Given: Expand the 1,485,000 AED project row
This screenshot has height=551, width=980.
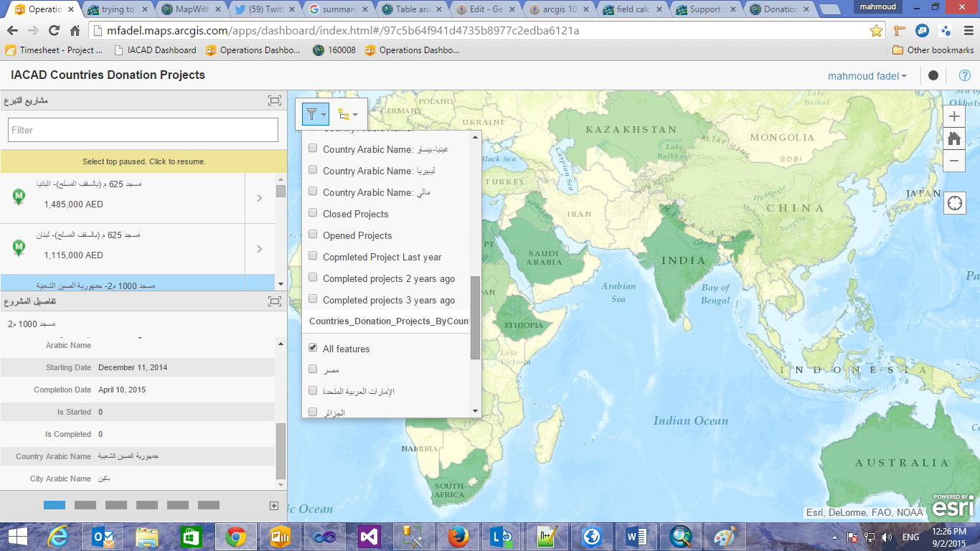Looking at the screenshot, I should tap(260, 198).
